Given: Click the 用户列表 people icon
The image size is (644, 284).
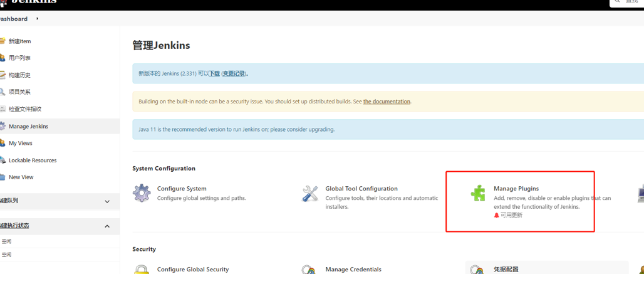Looking at the screenshot, I should [x=2, y=58].
